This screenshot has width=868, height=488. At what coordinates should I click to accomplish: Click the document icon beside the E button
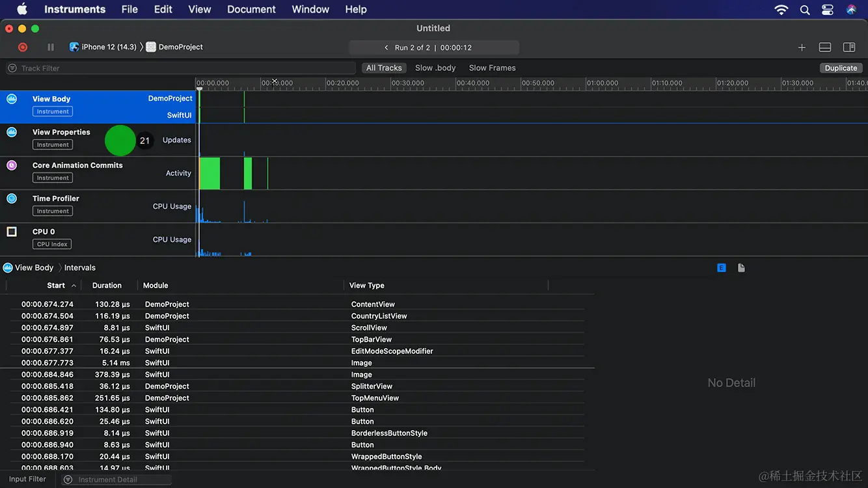click(741, 267)
